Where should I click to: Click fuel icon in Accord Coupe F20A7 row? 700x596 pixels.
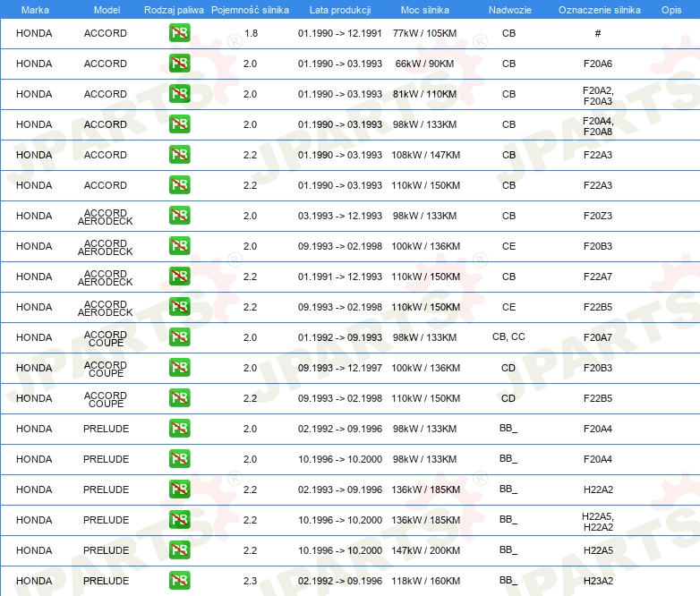tap(179, 337)
